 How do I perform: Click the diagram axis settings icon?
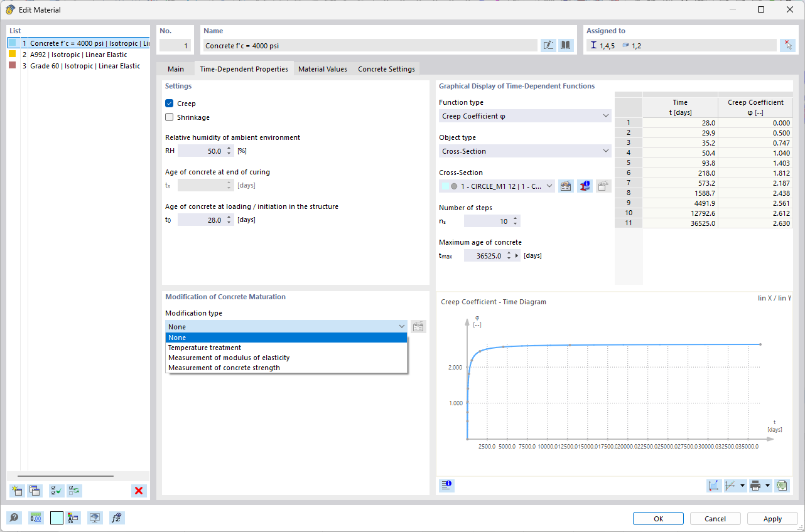730,485
